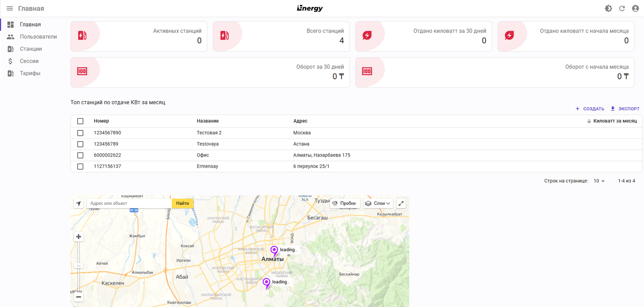Click the Energy logo

click(310, 8)
